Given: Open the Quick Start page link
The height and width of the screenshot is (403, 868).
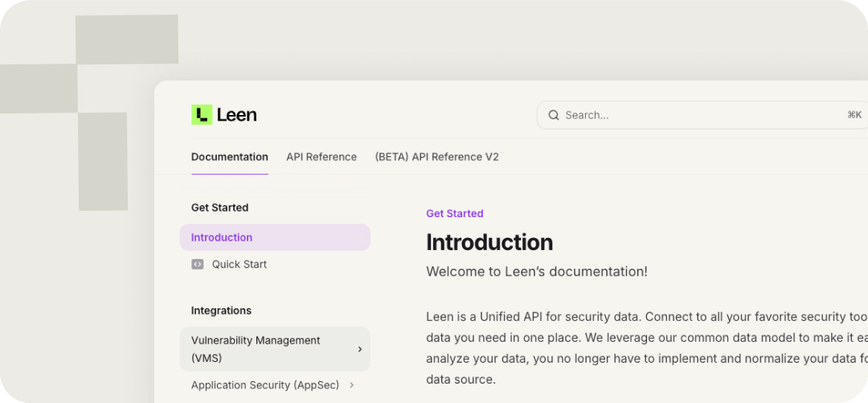Looking at the screenshot, I should (240, 265).
